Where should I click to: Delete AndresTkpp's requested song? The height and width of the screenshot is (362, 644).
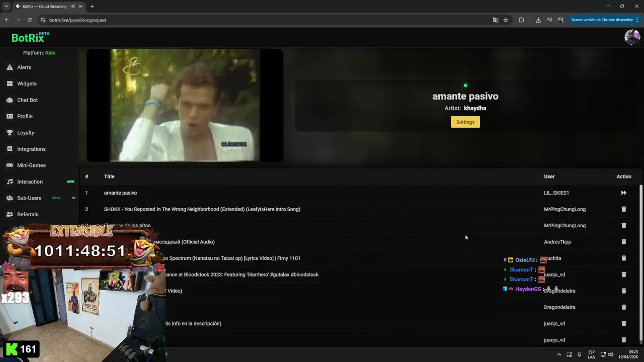pyautogui.click(x=623, y=242)
